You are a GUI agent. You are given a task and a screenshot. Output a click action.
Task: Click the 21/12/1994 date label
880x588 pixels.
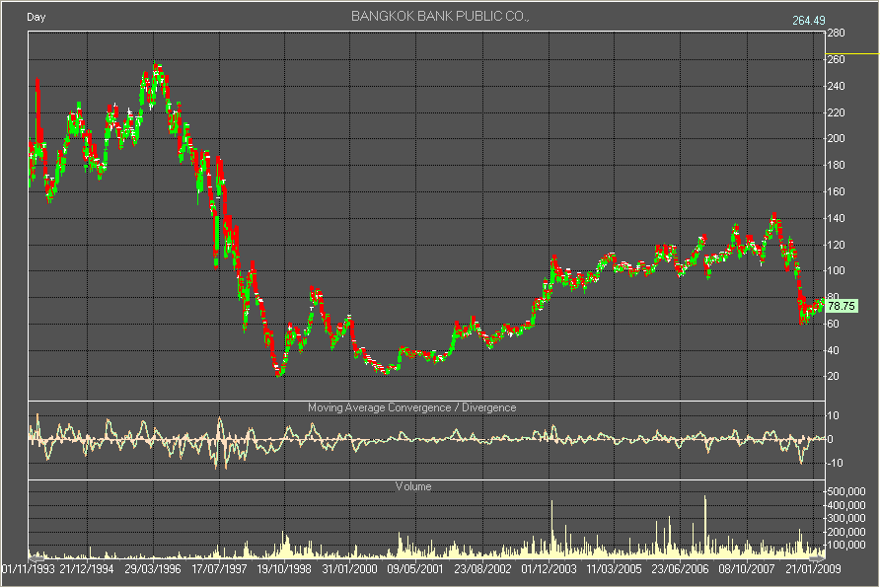click(x=87, y=569)
